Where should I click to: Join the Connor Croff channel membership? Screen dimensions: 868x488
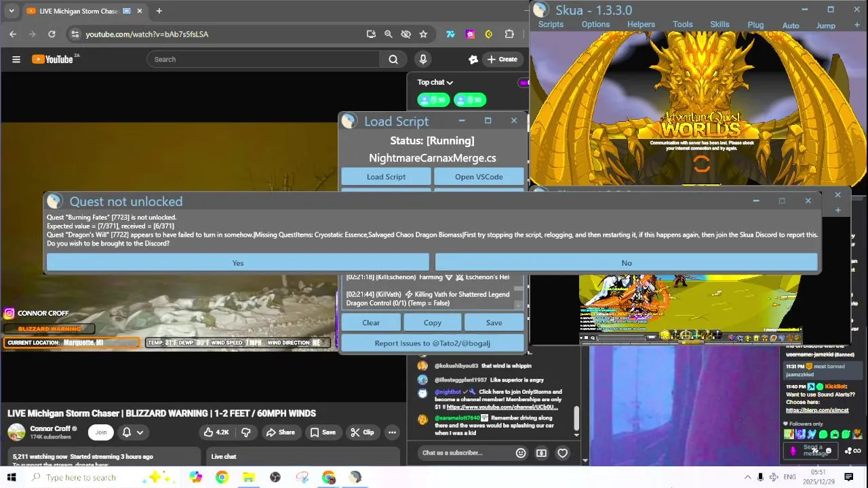(x=101, y=432)
